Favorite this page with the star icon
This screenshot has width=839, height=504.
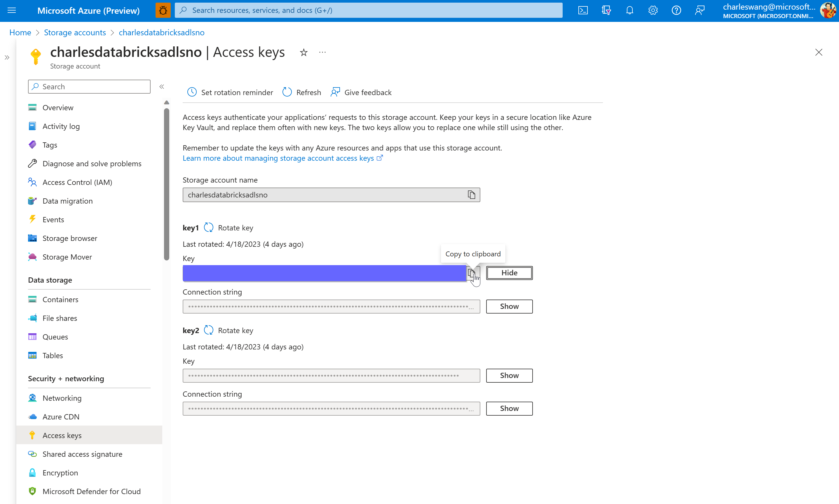[x=303, y=52]
